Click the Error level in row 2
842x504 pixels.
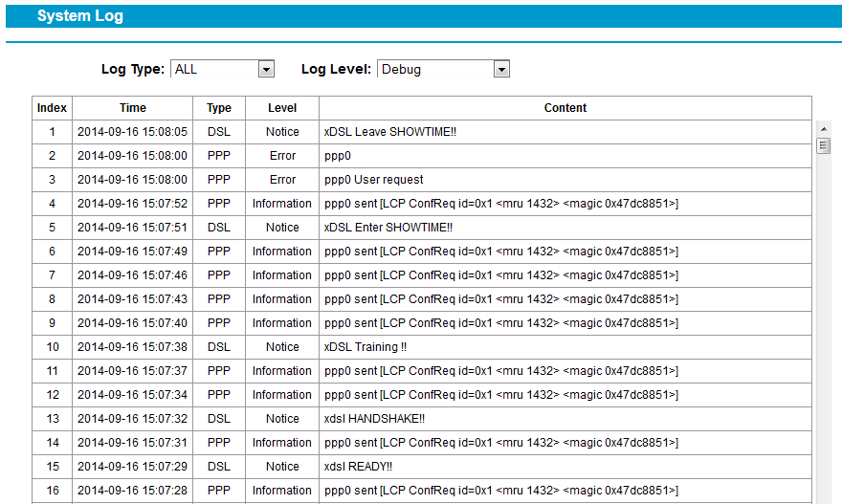point(282,156)
